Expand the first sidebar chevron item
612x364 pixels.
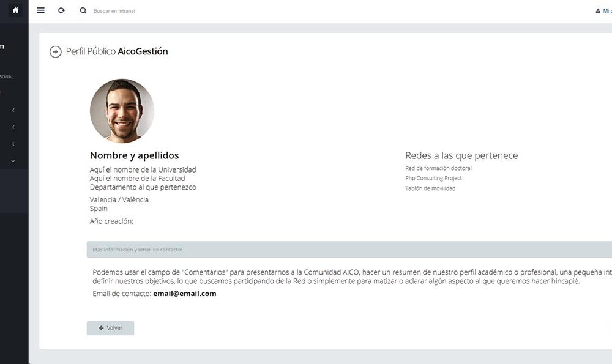point(13,110)
